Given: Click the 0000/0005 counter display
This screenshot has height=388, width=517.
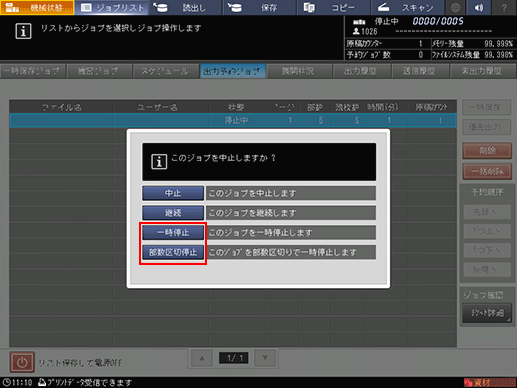Looking at the screenshot, I should tap(438, 22).
